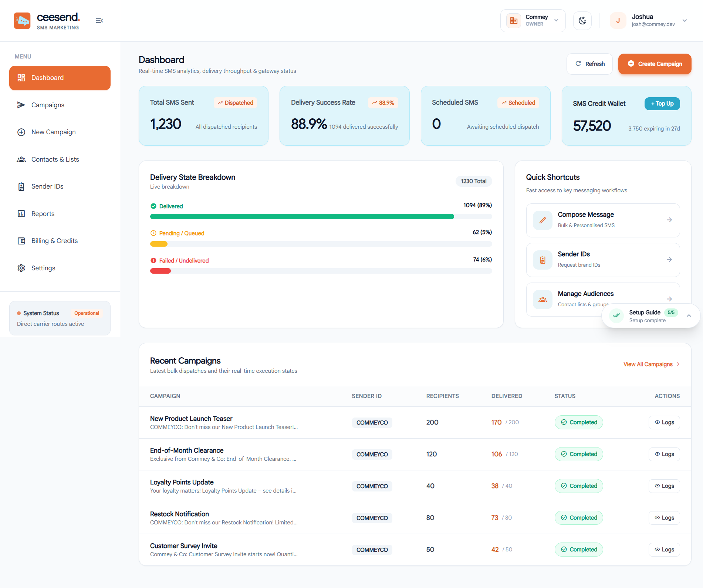Viewport: 703px width, 588px height.
Task: Open New Campaign from the sidebar
Action: pos(60,132)
